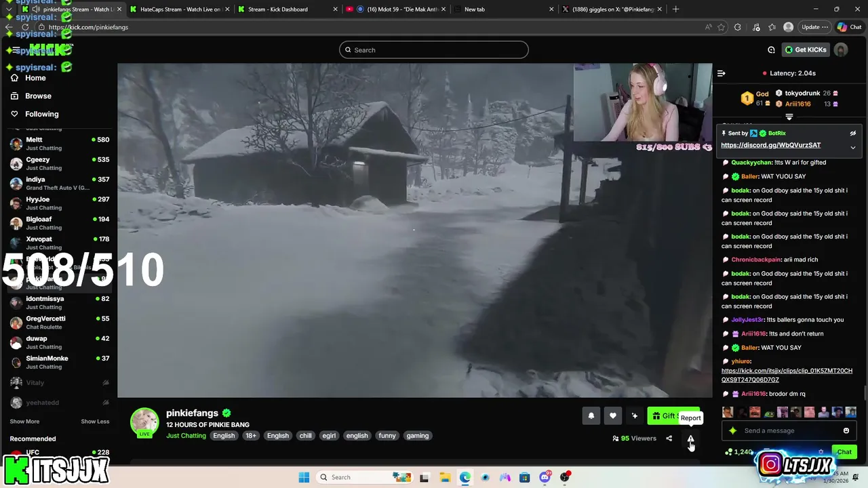The height and width of the screenshot is (488, 868).
Task: Click the Kick search box
Action: coord(434,49)
